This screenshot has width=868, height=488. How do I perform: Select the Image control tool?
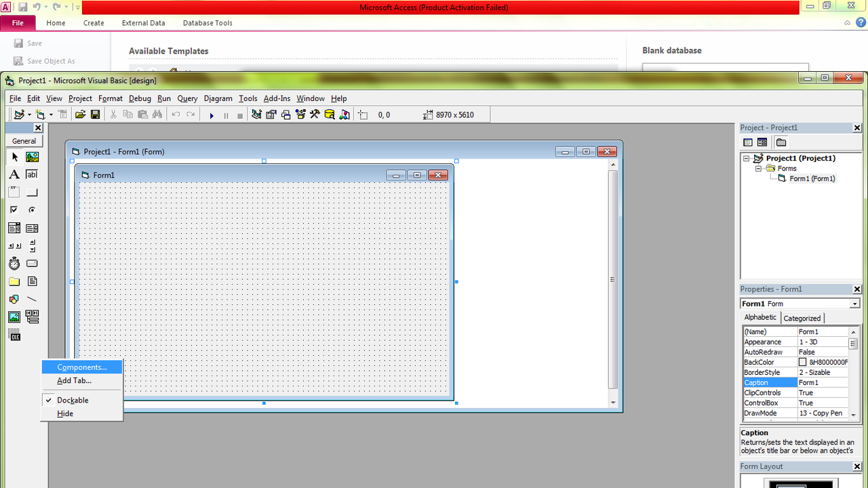click(14, 317)
